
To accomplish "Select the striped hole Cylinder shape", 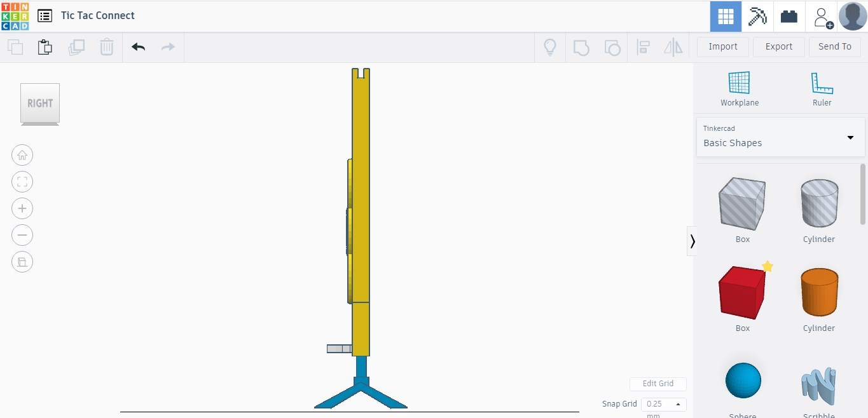I will click(819, 203).
